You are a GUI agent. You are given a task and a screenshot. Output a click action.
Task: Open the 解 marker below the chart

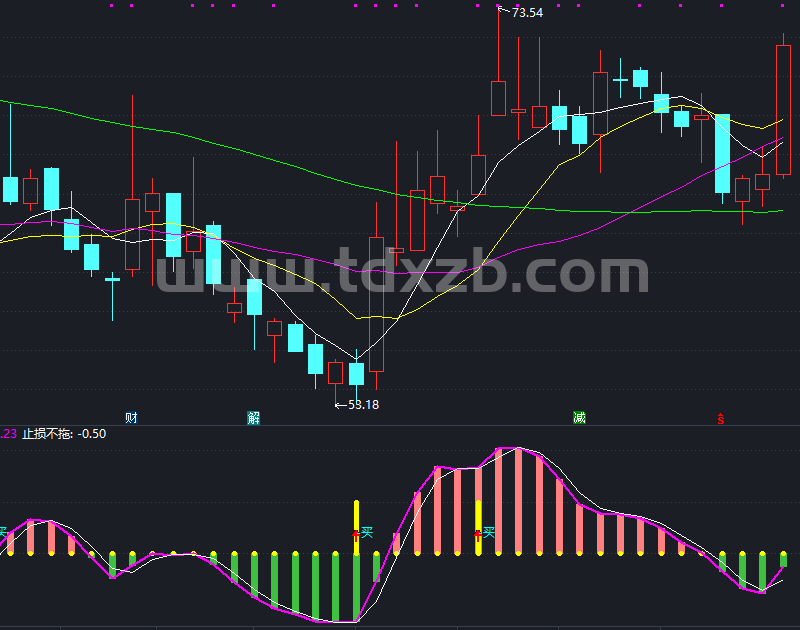254,418
